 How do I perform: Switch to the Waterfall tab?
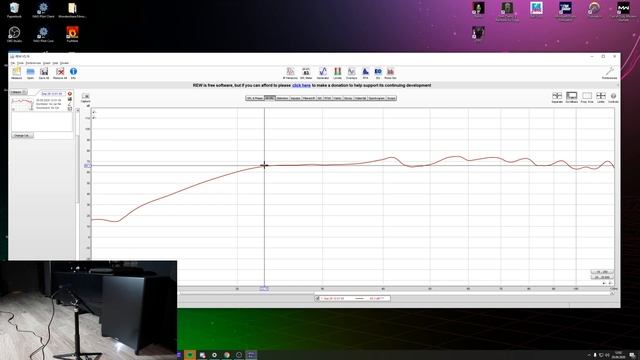[x=360, y=98]
